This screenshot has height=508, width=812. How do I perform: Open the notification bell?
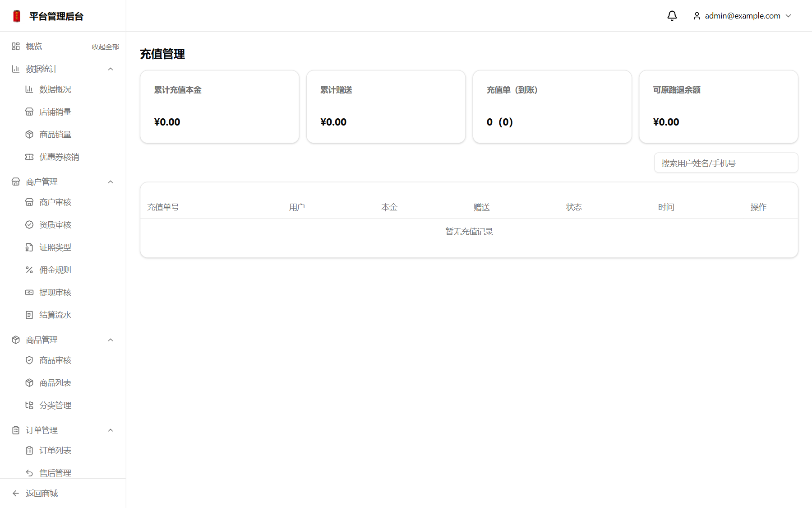click(x=672, y=16)
